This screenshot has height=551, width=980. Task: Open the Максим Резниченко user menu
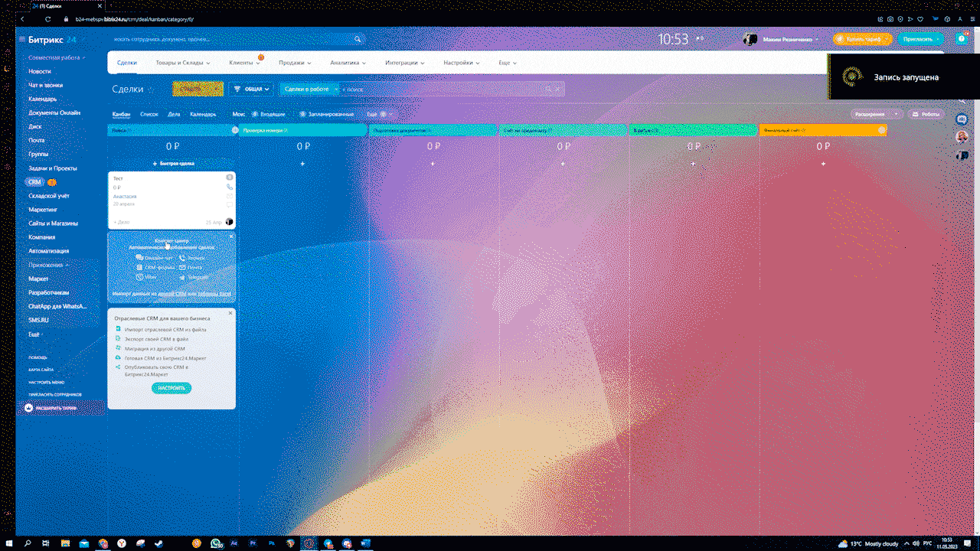(790, 39)
